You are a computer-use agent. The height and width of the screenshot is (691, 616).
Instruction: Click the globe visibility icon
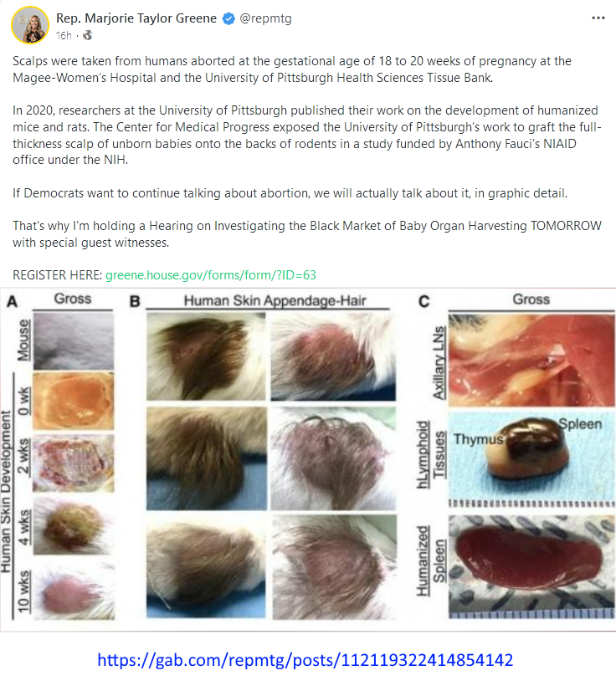[x=88, y=35]
